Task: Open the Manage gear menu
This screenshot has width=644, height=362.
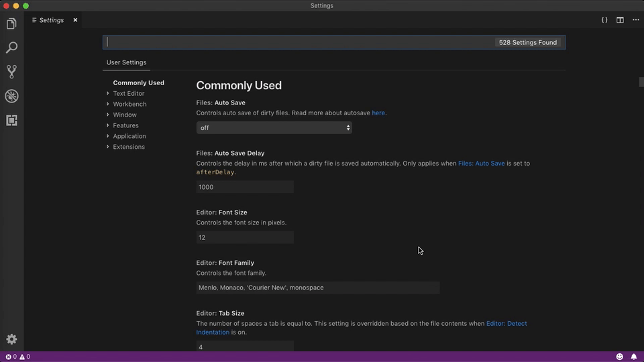Action: click(x=11, y=339)
